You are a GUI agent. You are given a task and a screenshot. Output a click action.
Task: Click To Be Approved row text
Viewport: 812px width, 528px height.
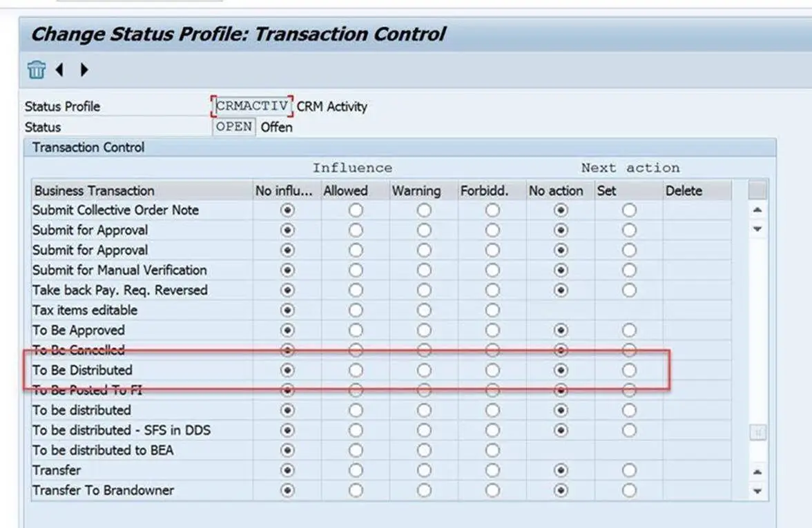tap(79, 330)
